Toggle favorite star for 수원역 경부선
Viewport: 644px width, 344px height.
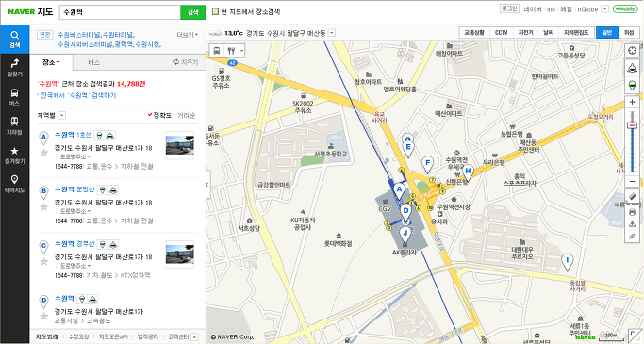coord(44,262)
